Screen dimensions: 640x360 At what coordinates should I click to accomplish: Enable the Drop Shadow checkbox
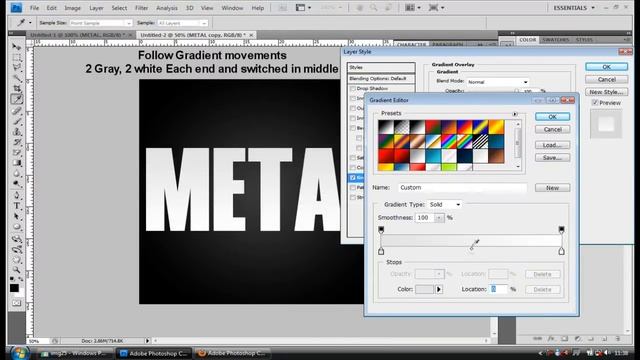pos(353,88)
